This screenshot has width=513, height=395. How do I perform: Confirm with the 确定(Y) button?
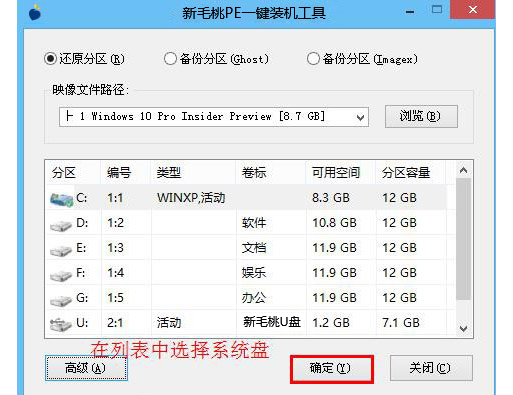point(331,369)
